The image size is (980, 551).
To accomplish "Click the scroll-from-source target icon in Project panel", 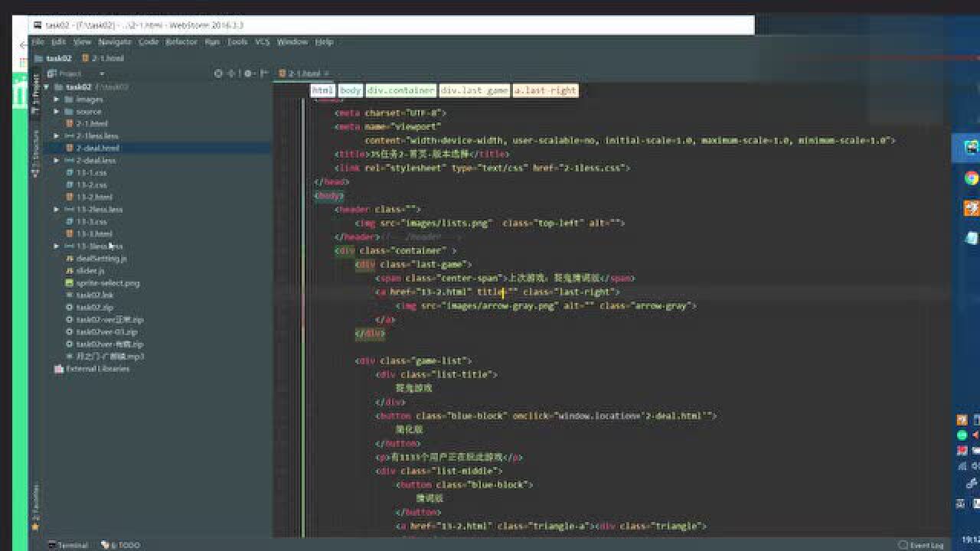I will click(218, 73).
